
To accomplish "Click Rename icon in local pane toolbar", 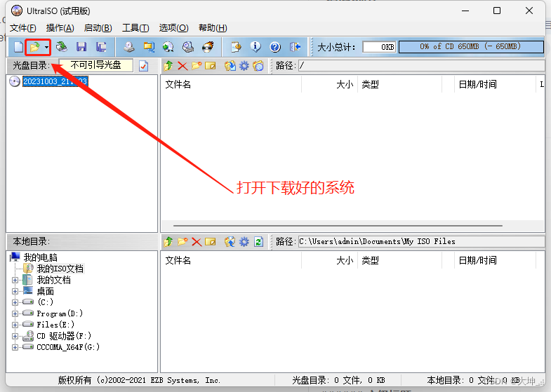I will (x=210, y=241).
